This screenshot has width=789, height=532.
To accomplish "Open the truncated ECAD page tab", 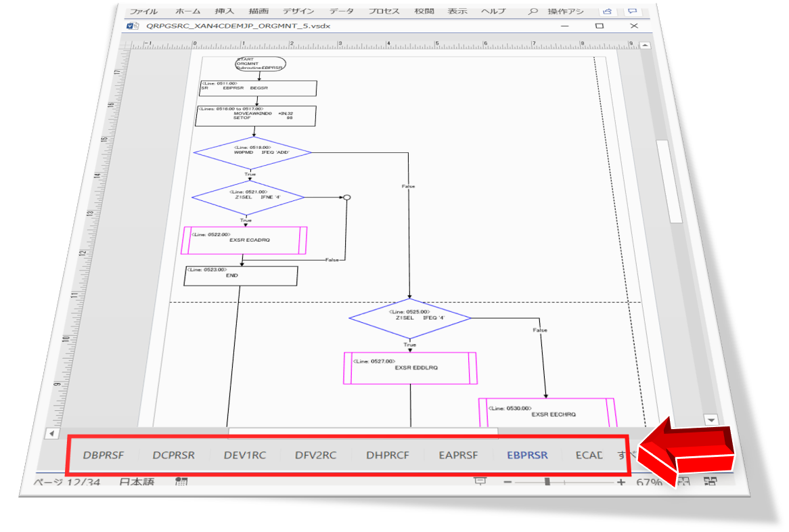I will pos(589,455).
